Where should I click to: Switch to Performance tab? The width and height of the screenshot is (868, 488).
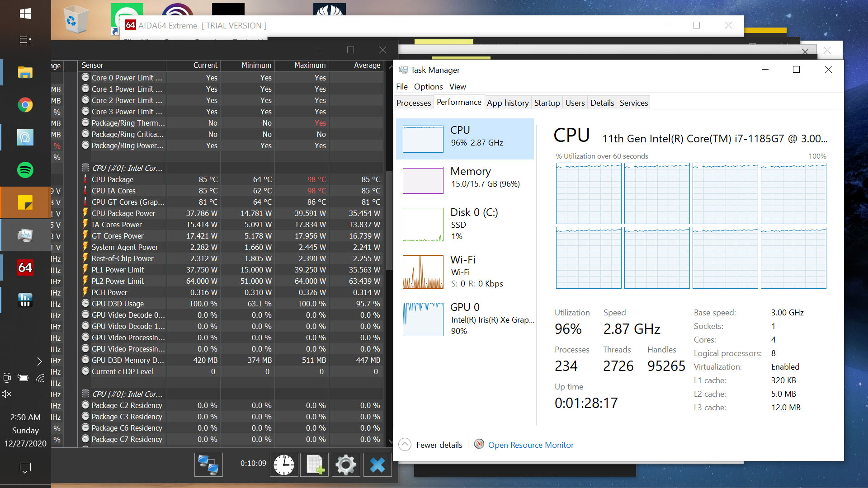(459, 102)
